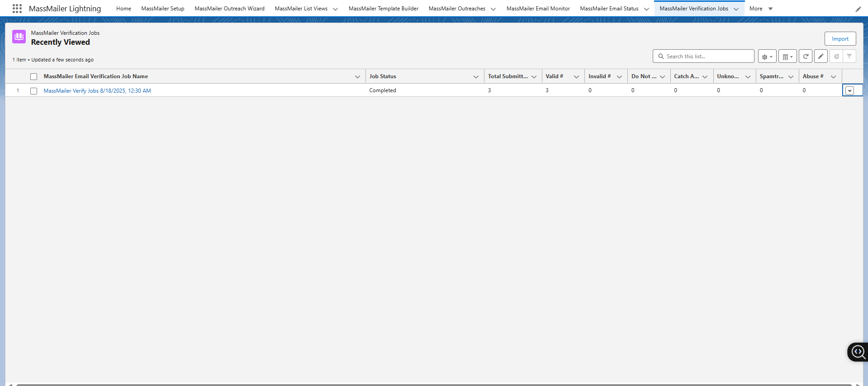
Task: Open Unknown column actions chevron
Action: point(748,77)
